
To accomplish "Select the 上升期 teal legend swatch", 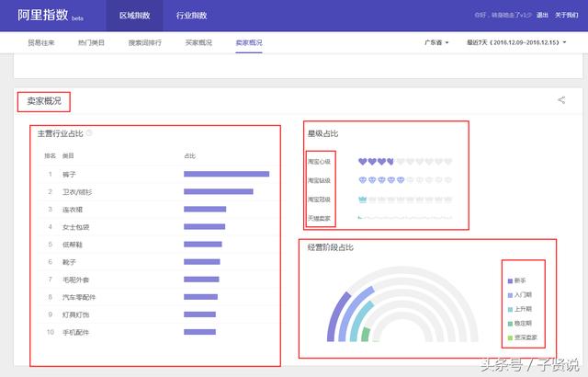I will (508, 309).
